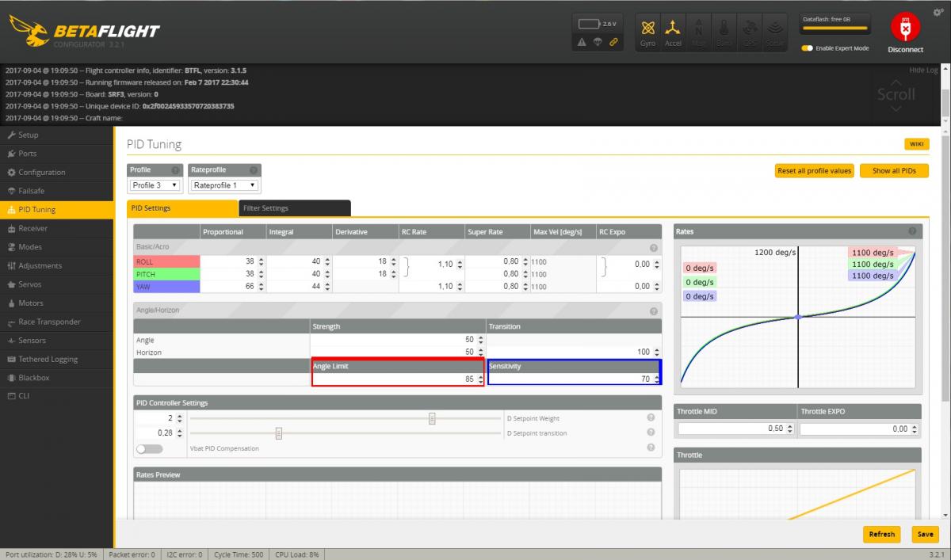The image size is (951, 560).
Task: Click Reset all profile values button
Action: click(814, 170)
